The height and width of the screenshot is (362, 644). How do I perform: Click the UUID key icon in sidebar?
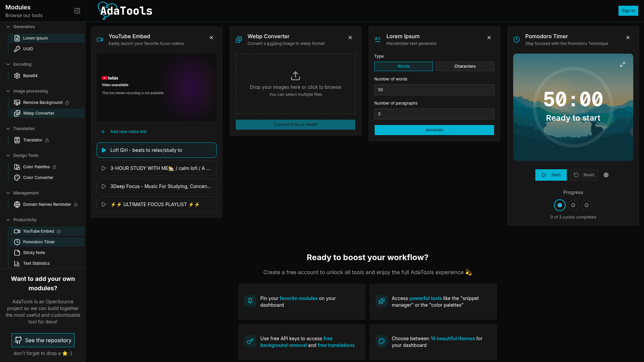[17, 49]
